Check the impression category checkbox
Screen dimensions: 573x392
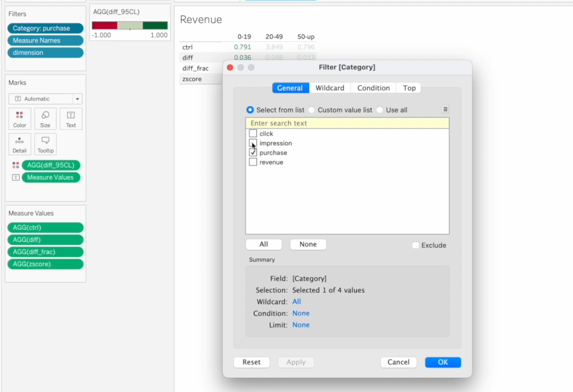coord(253,143)
